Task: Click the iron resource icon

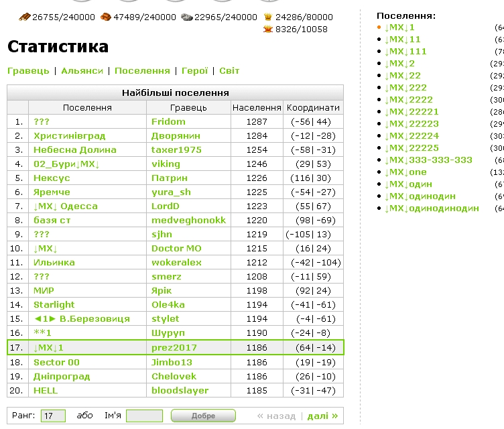Action: pyautogui.click(x=186, y=17)
